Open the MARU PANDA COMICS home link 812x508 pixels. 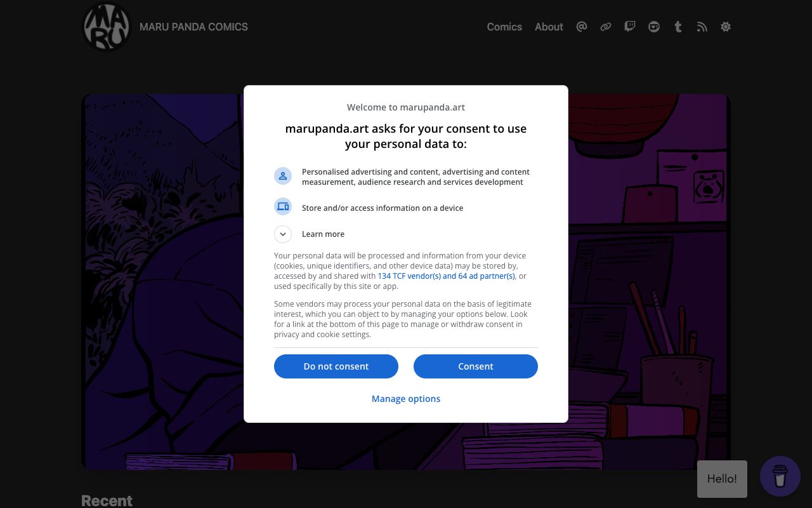(193, 27)
